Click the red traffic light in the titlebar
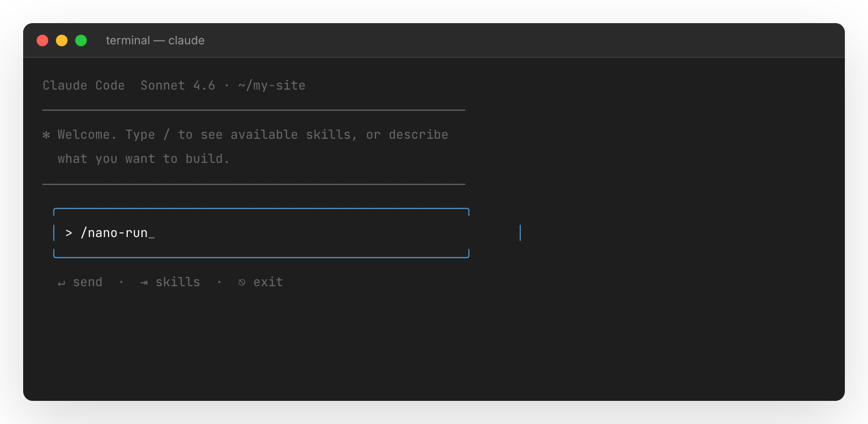Viewport: 868px width, 424px height. pos(42,40)
